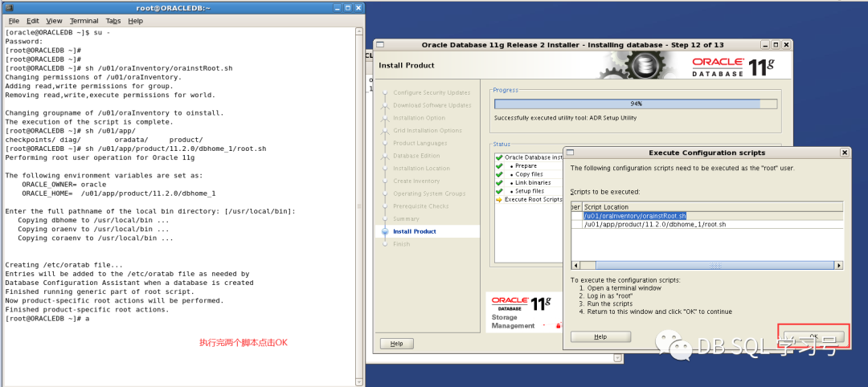Click the Script Location column header
Viewport: 868px width, 387px height.
[x=712, y=207]
